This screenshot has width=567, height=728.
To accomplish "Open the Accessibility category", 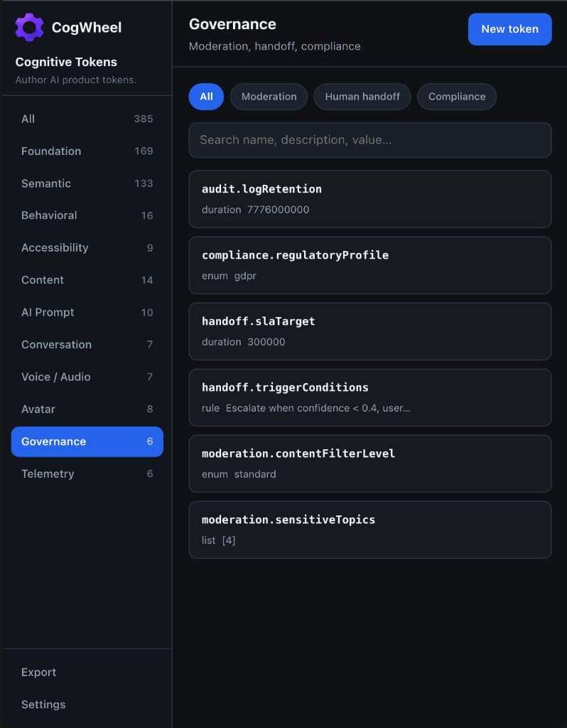I will [87, 248].
